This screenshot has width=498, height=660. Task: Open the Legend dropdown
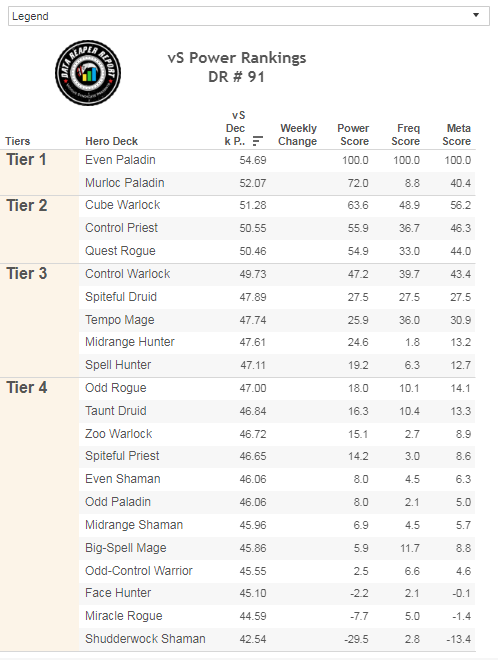(x=248, y=16)
